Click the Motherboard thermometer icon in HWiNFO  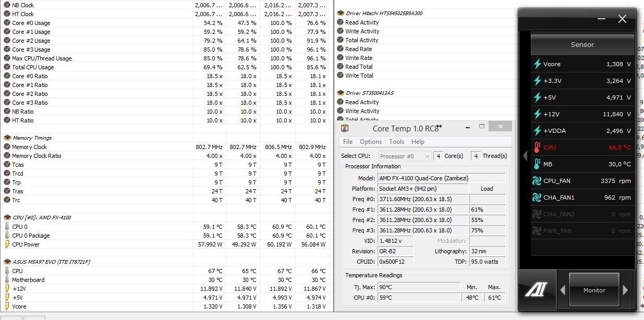[7, 280]
